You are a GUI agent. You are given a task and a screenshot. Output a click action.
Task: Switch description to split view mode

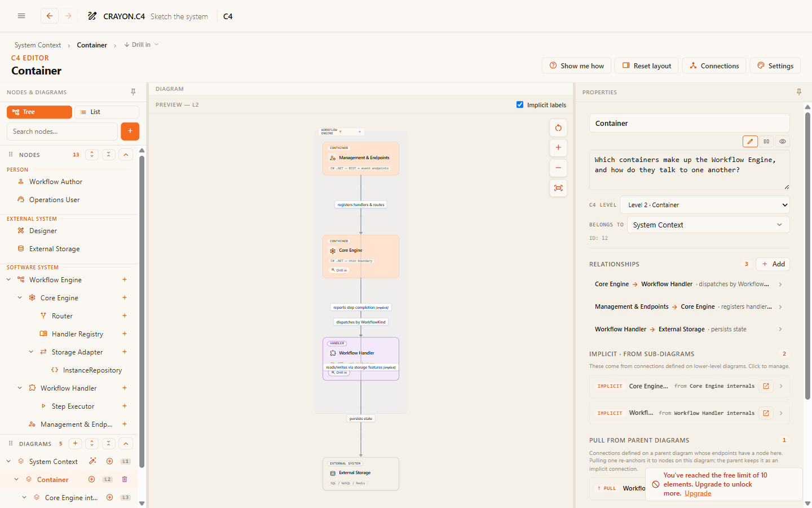click(766, 142)
